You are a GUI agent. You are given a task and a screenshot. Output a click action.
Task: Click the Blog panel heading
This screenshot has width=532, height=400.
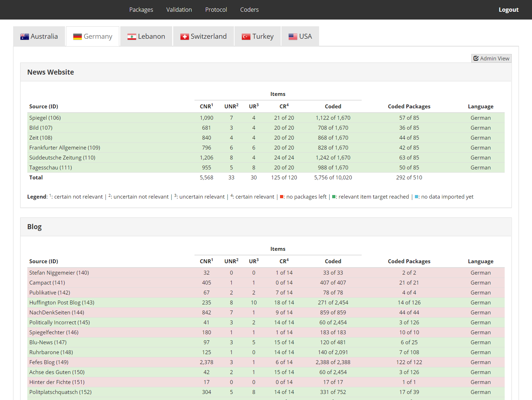[x=34, y=227]
